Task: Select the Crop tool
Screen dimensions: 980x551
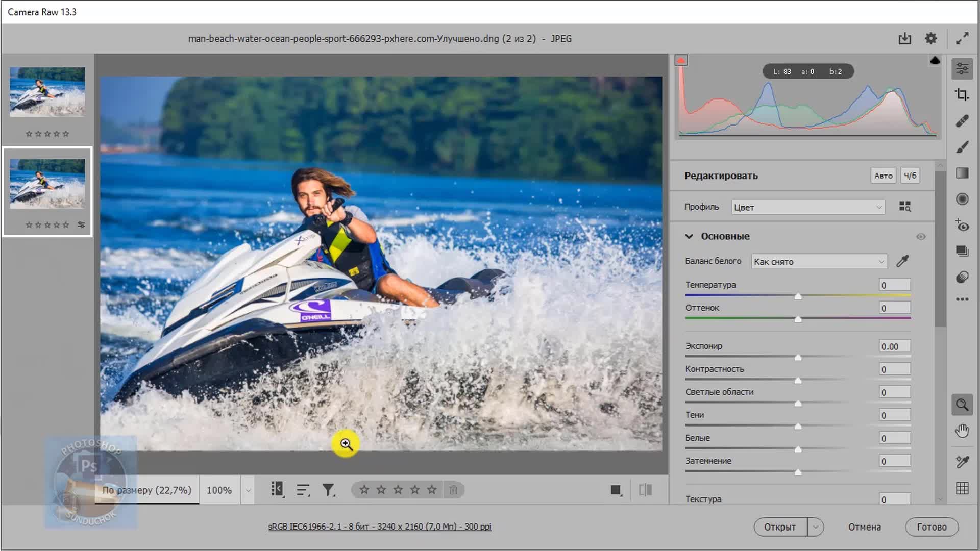Action: [962, 95]
